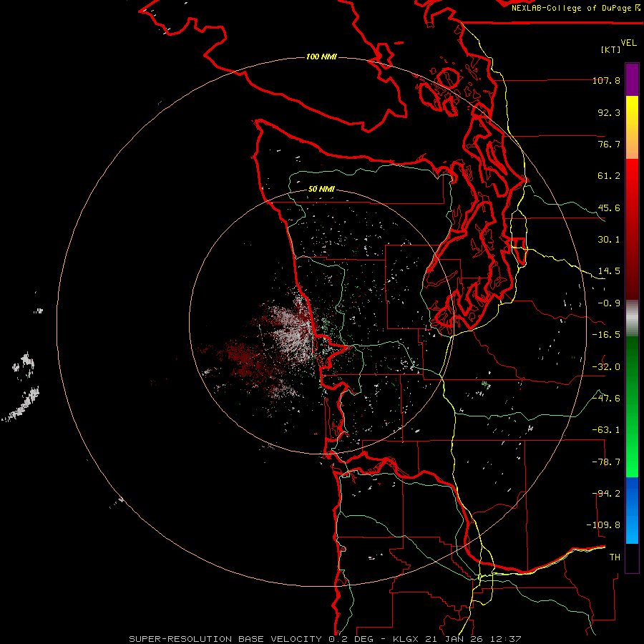
Task: Select the -16.5 scale value
Action: (x=606, y=335)
